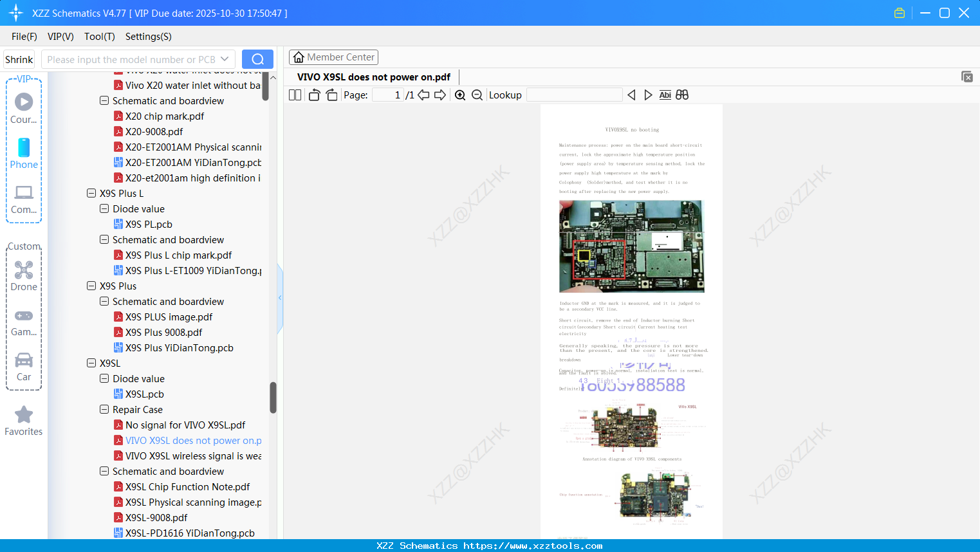This screenshot has height=552, width=980.
Task: Click the motherboard photo with the red box
Action: pos(631,246)
